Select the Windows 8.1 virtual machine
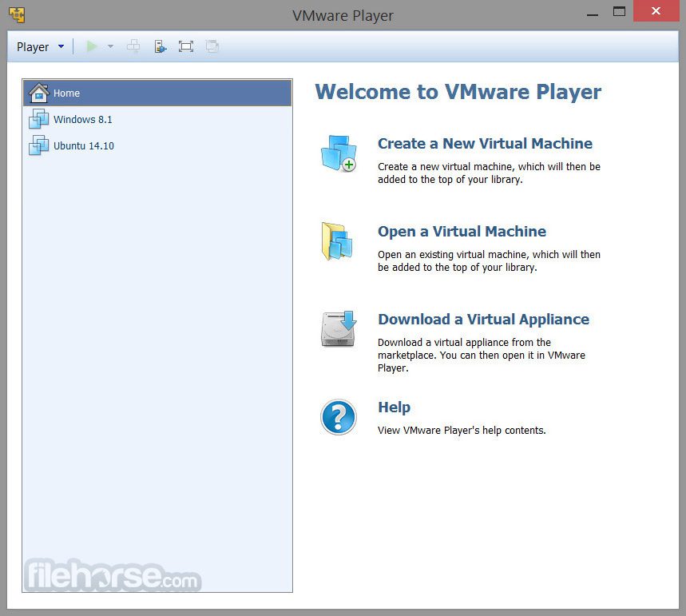 (82, 119)
